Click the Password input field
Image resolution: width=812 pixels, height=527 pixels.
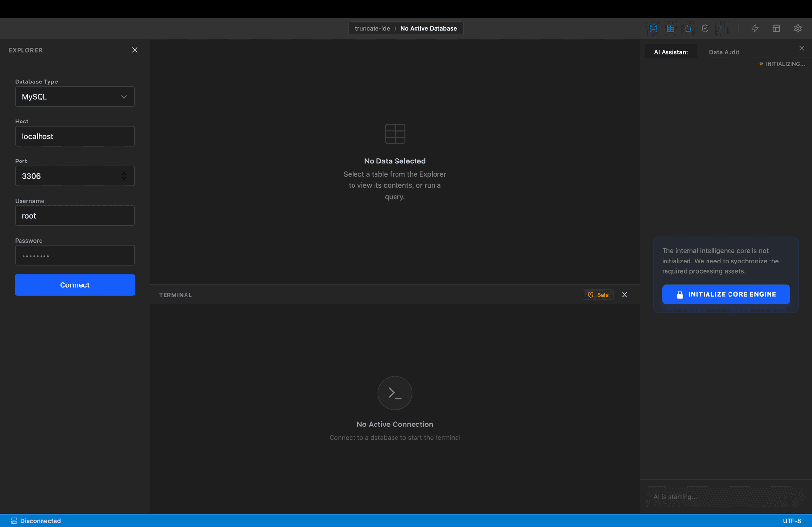pyautogui.click(x=75, y=255)
